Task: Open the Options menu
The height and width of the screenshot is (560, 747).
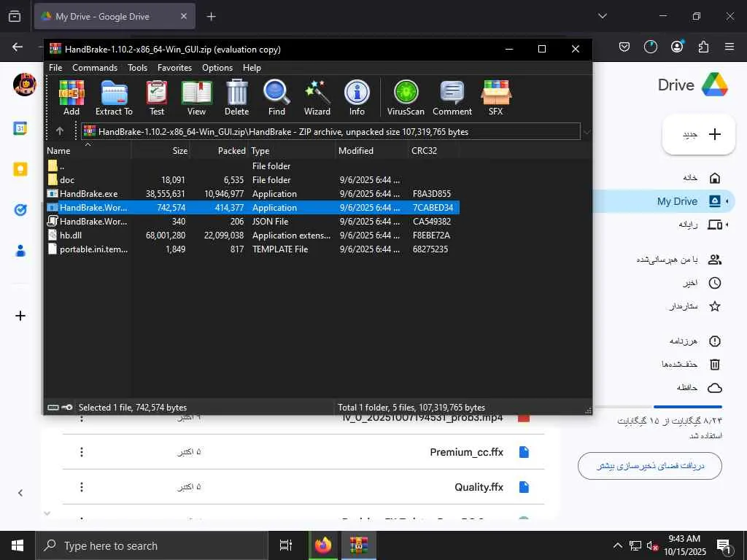Action: click(x=217, y=68)
